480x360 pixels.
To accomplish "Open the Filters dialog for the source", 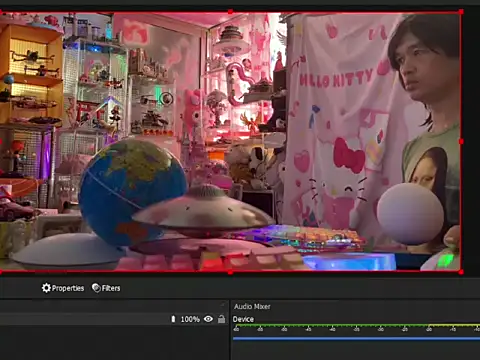I will pyautogui.click(x=106, y=288).
